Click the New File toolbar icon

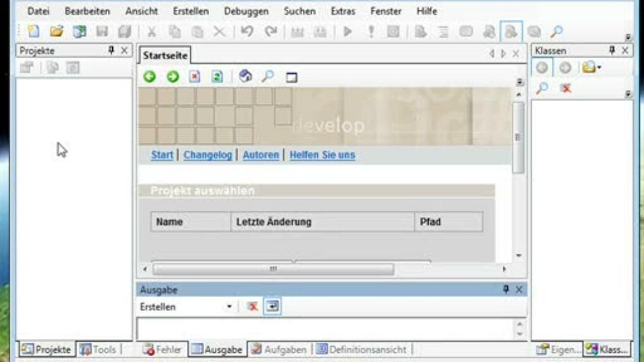pyautogui.click(x=34, y=32)
